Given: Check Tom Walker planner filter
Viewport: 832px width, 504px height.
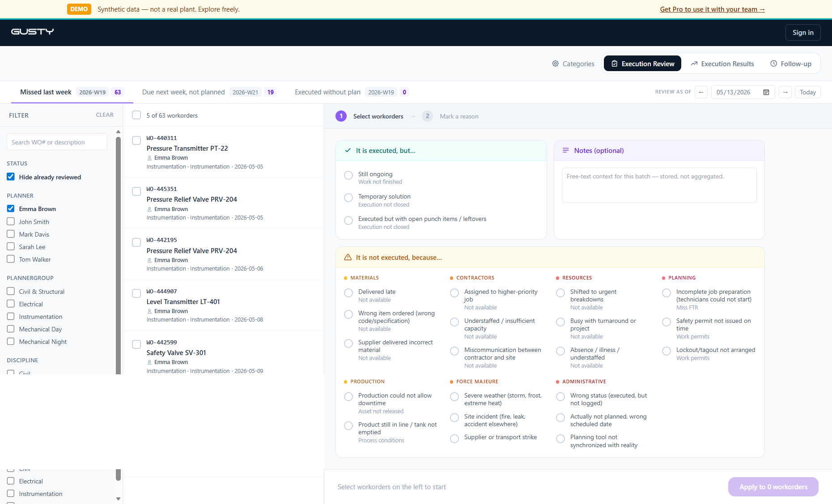Looking at the screenshot, I should pyautogui.click(x=11, y=259).
